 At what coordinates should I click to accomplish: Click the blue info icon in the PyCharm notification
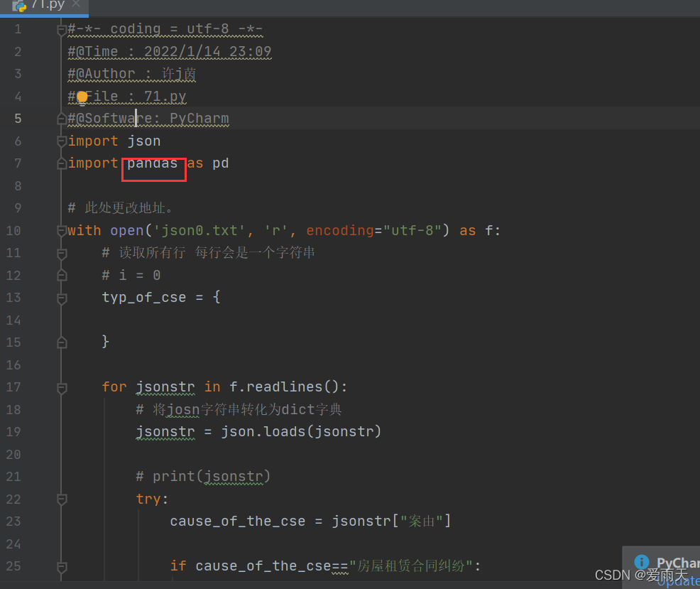pos(641,561)
